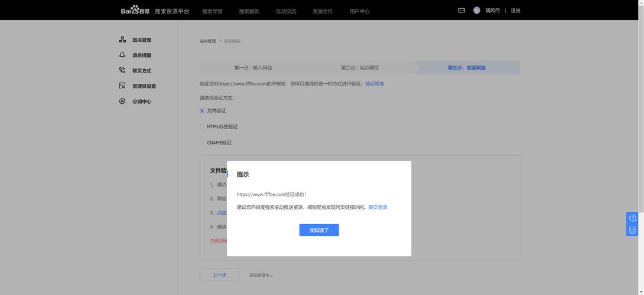Click the Baidu logo in header
The image size is (644, 295).
pos(135,11)
